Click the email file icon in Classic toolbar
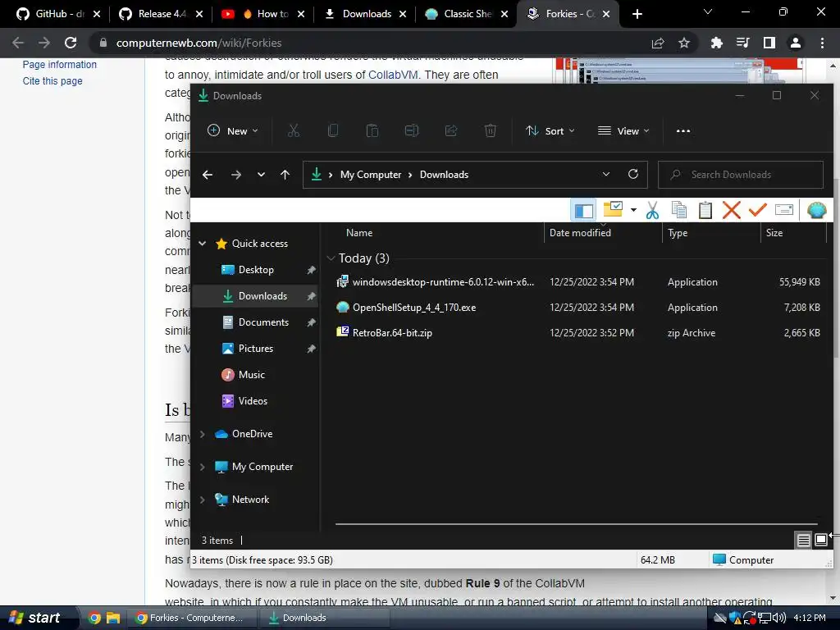Image resolution: width=840 pixels, height=630 pixels. (x=783, y=209)
